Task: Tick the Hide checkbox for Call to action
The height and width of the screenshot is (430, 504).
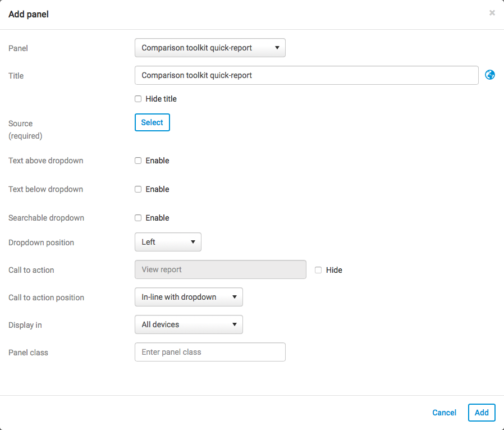Action: pos(318,270)
